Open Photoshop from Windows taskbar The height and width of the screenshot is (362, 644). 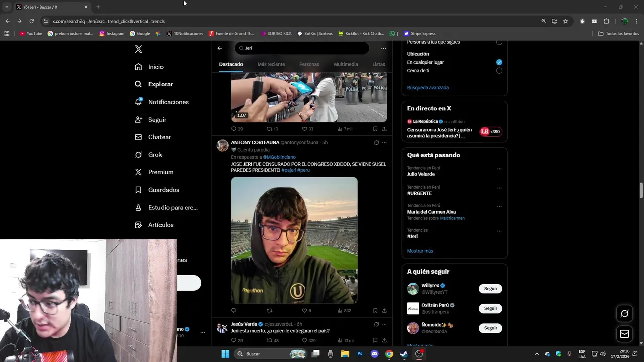click(360, 354)
